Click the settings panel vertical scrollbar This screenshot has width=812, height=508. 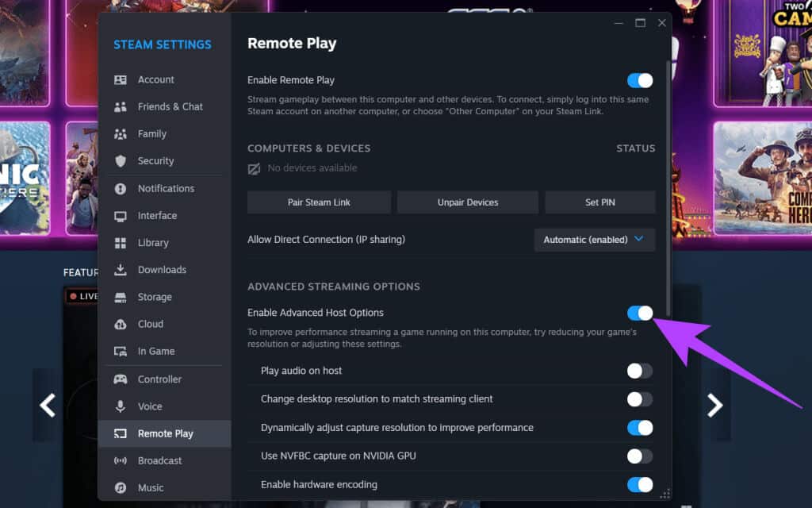[x=668, y=187]
